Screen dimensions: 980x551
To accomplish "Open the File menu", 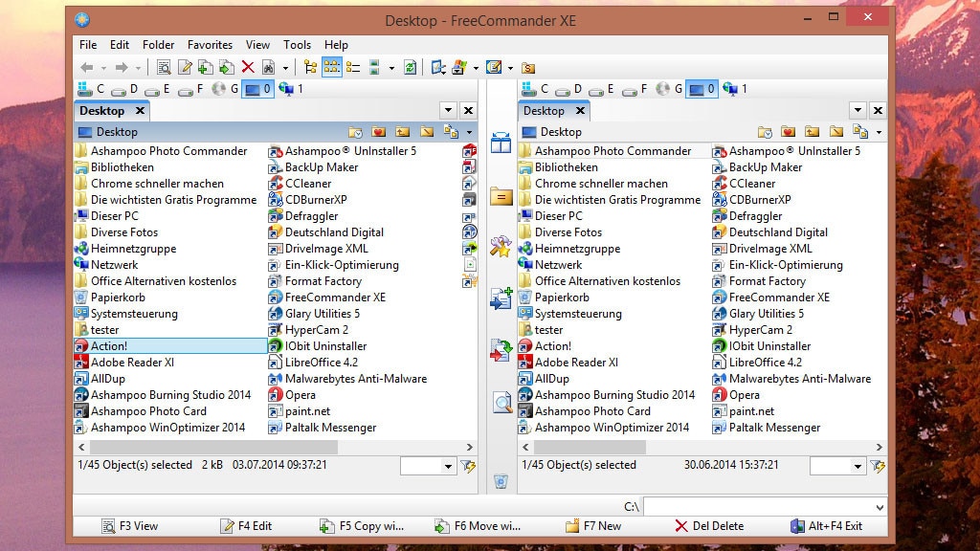I will 88,45.
